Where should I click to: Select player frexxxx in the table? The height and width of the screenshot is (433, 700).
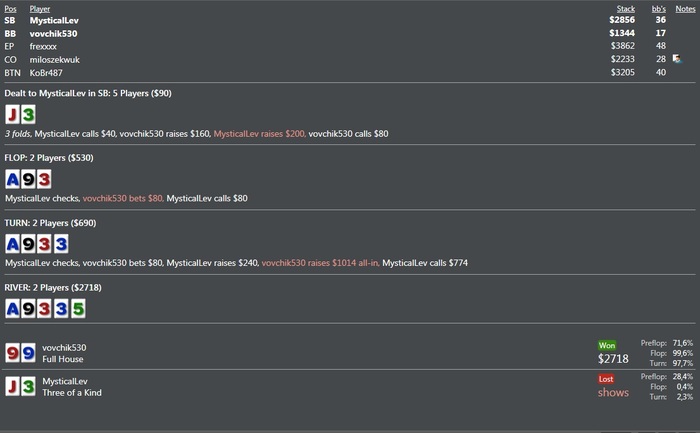click(x=43, y=46)
